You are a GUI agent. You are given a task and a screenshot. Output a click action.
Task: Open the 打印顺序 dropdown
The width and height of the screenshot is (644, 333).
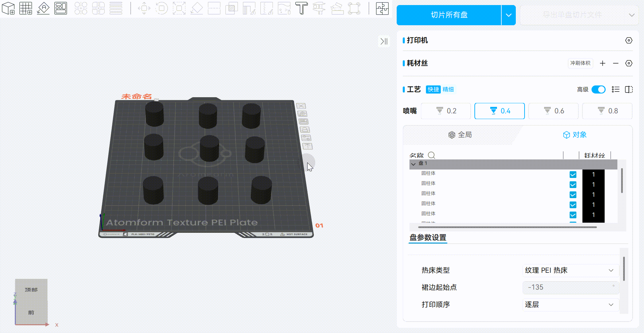571,305
